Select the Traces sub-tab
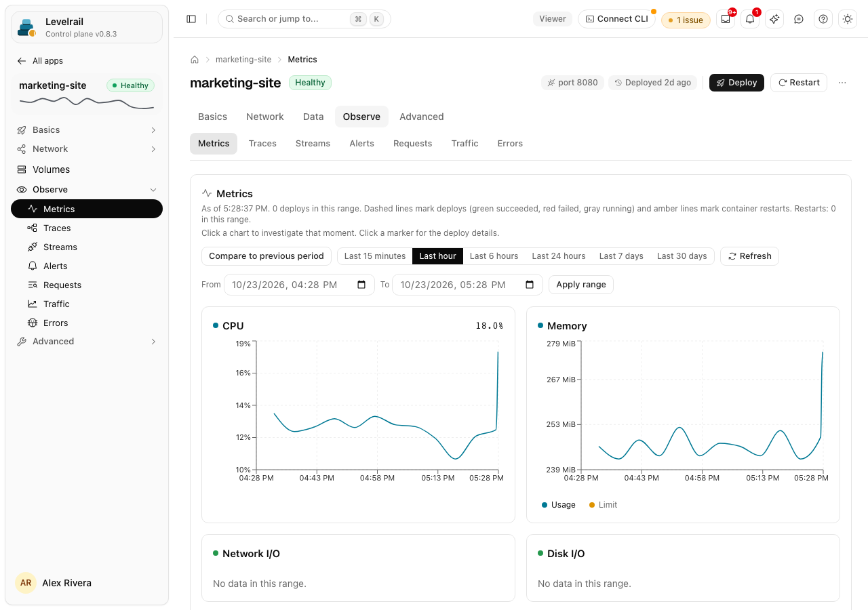 point(262,144)
